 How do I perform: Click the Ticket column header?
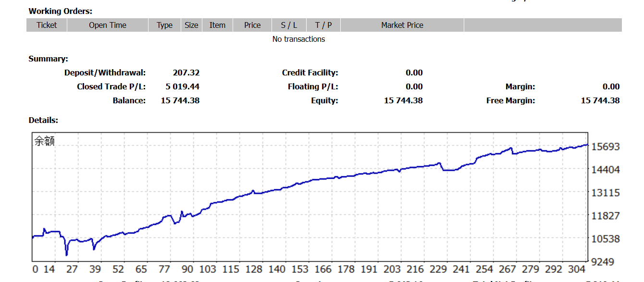tap(47, 25)
